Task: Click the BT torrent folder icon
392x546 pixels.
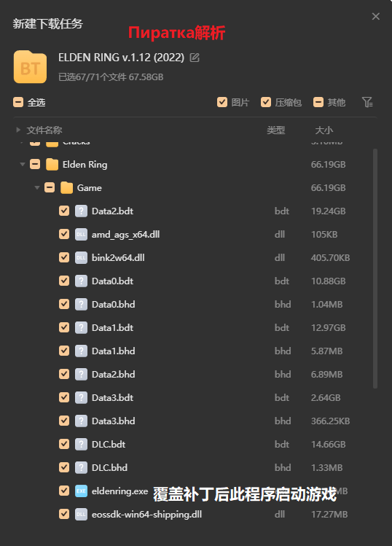Action: pos(31,67)
